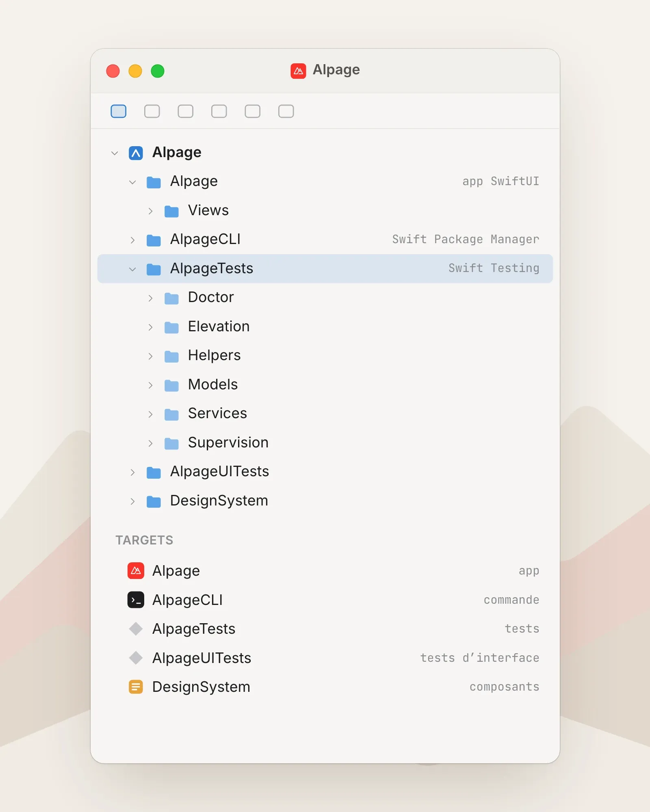Collapse the Alpage folder tagged app SwiftUI
The height and width of the screenshot is (812, 650).
click(x=132, y=182)
